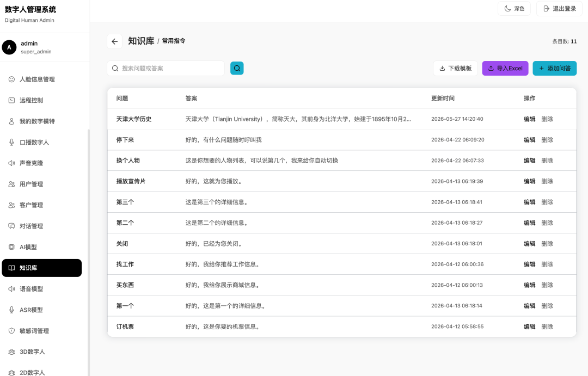The image size is (588, 376).
Task: Open 用户管理 menu item
Action: pos(41,184)
